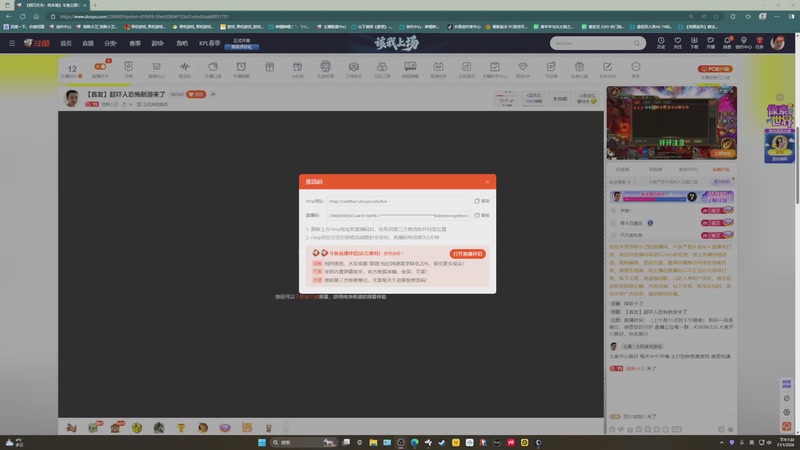Open the gift box 任务 icon in header
This screenshot has width=800, height=450.
point(759,43)
